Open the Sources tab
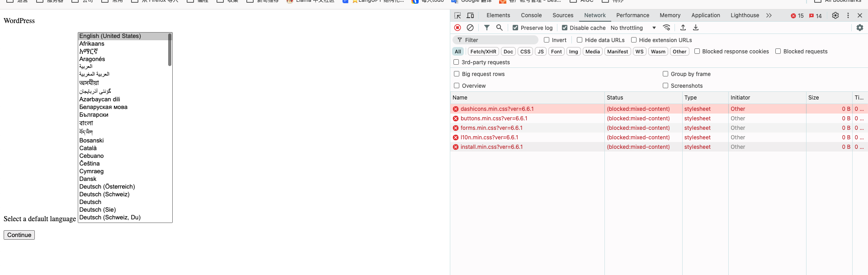The width and height of the screenshot is (868, 275). [x=563, y=15]
